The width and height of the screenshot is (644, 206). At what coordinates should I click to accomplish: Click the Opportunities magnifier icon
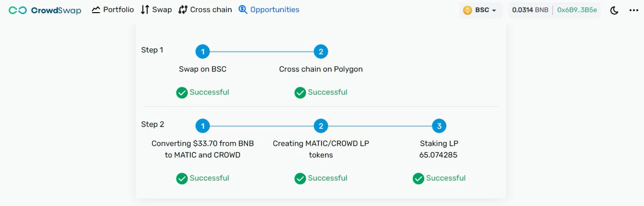[x=243, y=10]
